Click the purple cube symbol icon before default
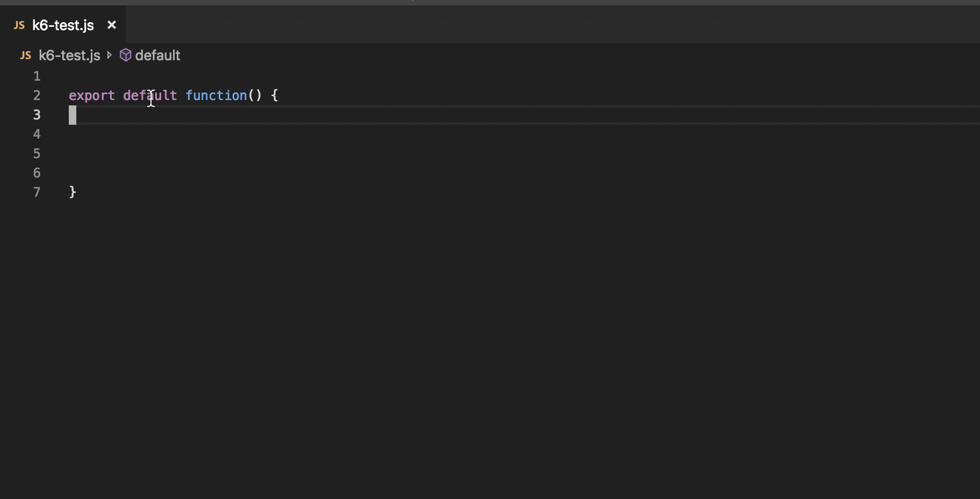This screenshot has height=499, width=980. coord(125,55)
